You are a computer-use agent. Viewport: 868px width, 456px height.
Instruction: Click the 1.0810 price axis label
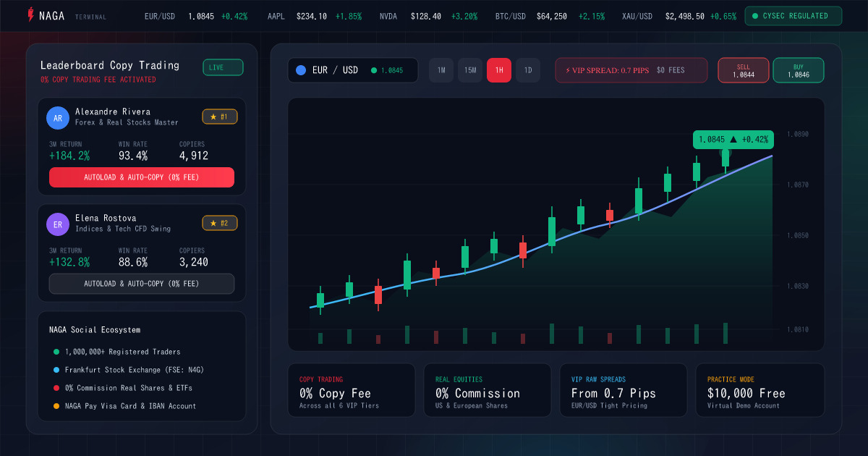[797, 330]
